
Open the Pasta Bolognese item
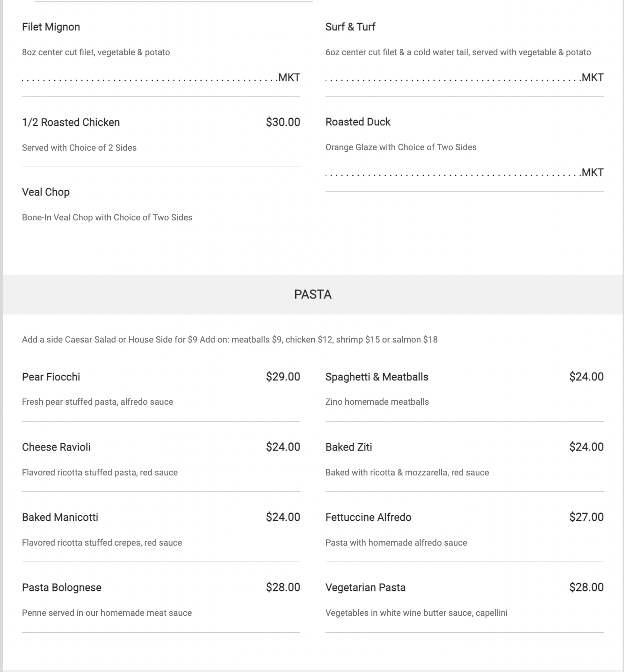click(62, 588)
